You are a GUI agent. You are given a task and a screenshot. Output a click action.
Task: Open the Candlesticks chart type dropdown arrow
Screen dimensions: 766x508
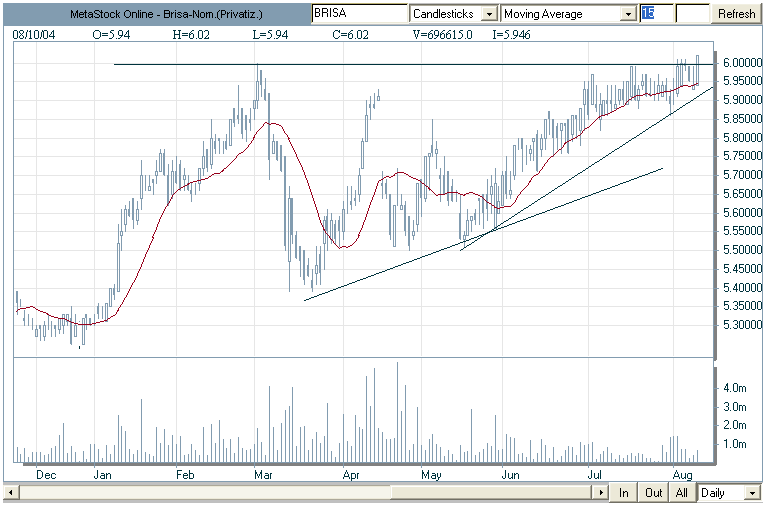[489, 14]
